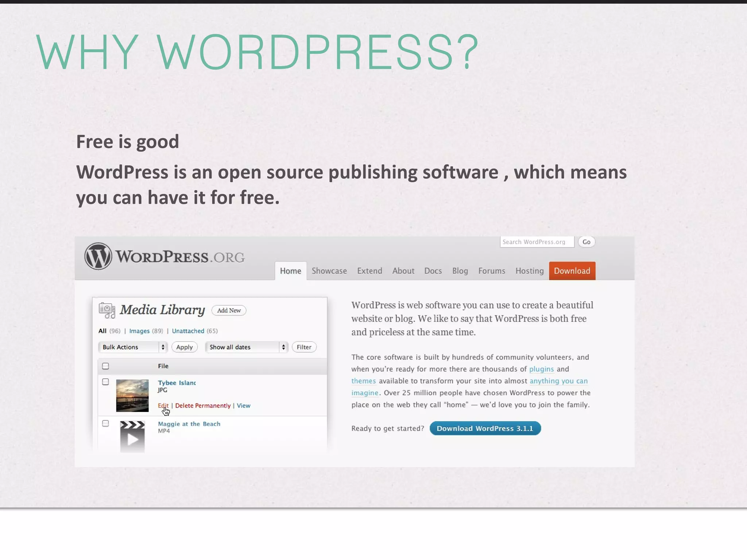
Task: Click the File column header
Action: click(163, 366)
